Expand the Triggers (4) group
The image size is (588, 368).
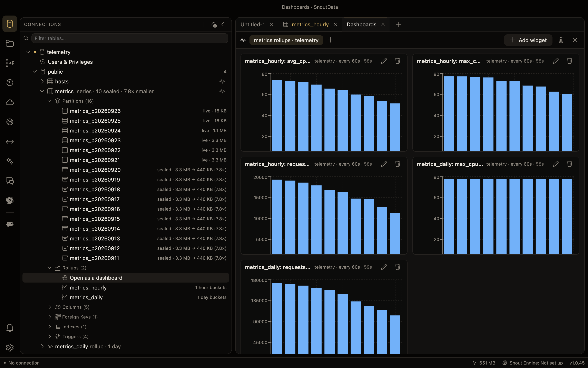coord(50,337)
